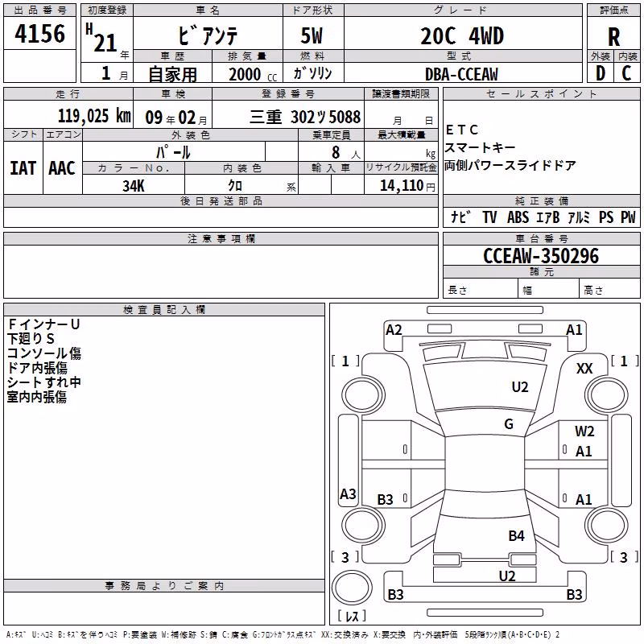
Task: Select the equipment item "アルミ"
Action: pyautogui.click(x=579, y=217)
